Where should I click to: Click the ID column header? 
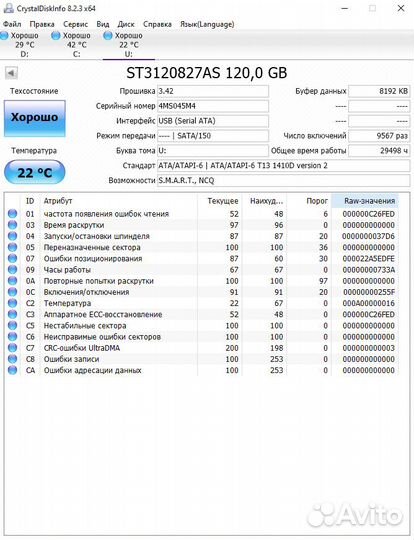(30, 201)
